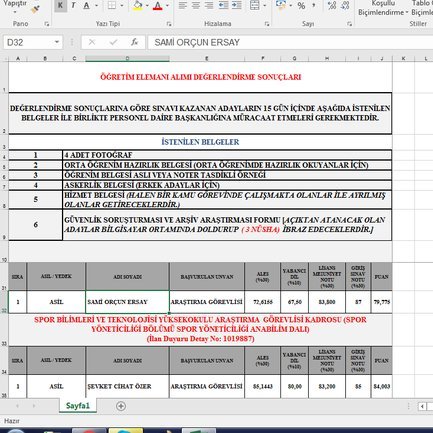
Task: Select puan cell 84,003
Action: [x=382, y=386]
